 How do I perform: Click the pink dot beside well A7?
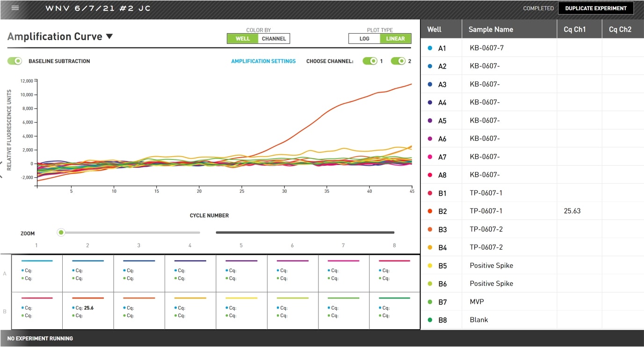[x=430, y=157]
